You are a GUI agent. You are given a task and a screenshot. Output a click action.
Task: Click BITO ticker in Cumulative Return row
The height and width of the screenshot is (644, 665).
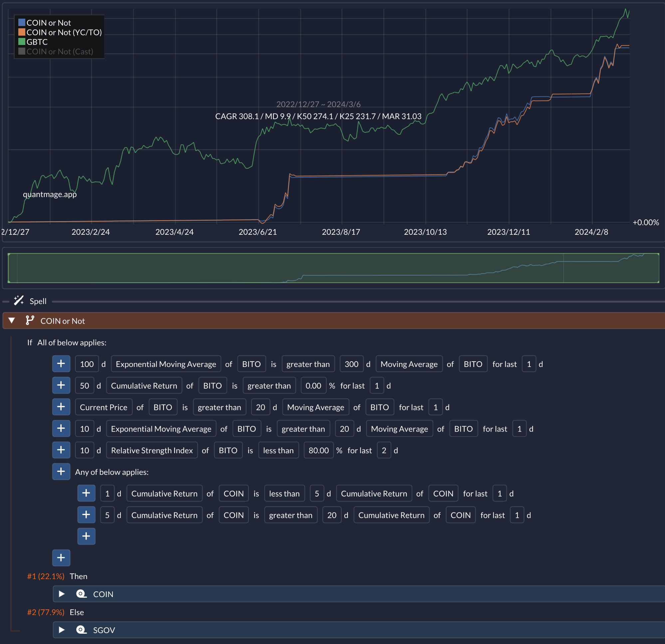pyautogui.click(x=212, y=386)
